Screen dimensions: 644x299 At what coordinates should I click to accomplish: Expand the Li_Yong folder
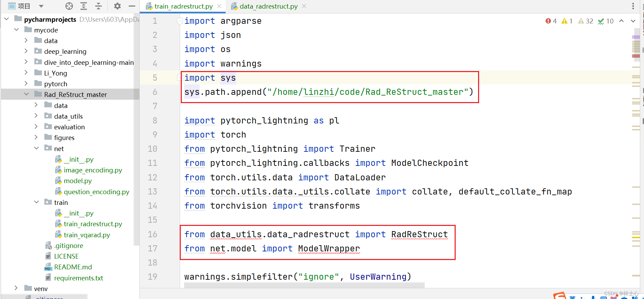26,73
